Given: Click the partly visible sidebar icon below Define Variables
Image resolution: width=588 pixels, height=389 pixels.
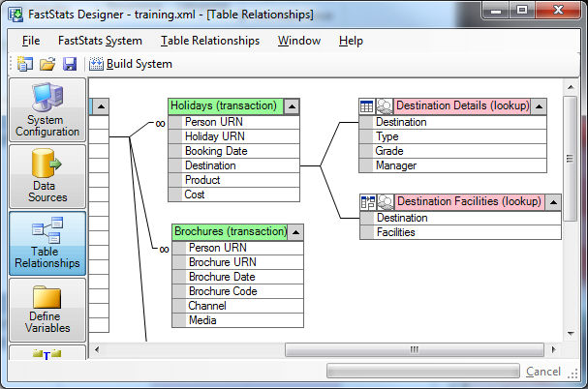Looking at the screenshot, I should [x=47, y=353].
